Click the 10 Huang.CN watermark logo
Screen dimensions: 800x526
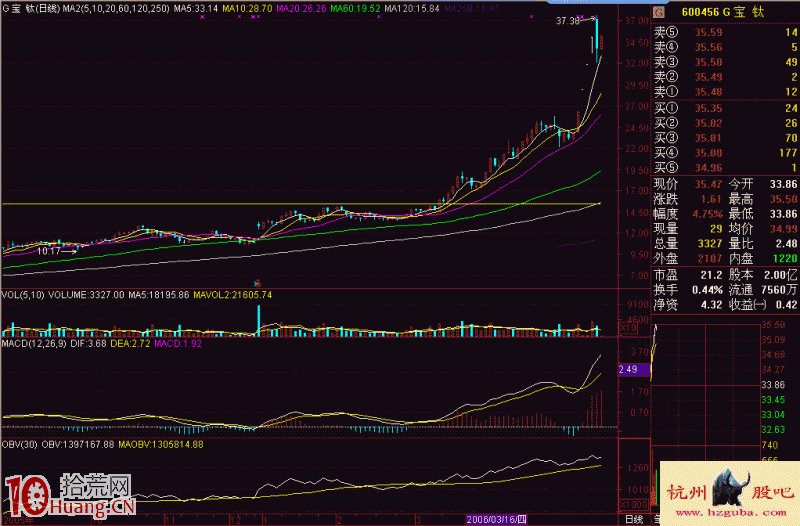[70, 497]
